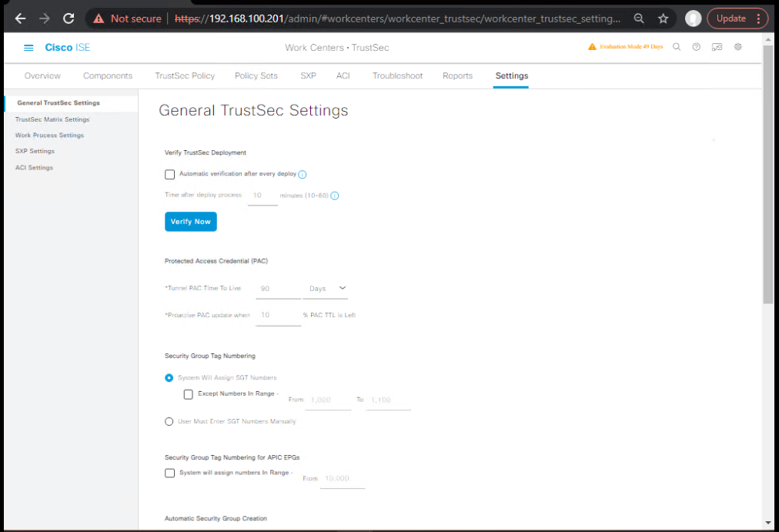
Task: Open the ISE interactive help icon
Action: [717, 47]
